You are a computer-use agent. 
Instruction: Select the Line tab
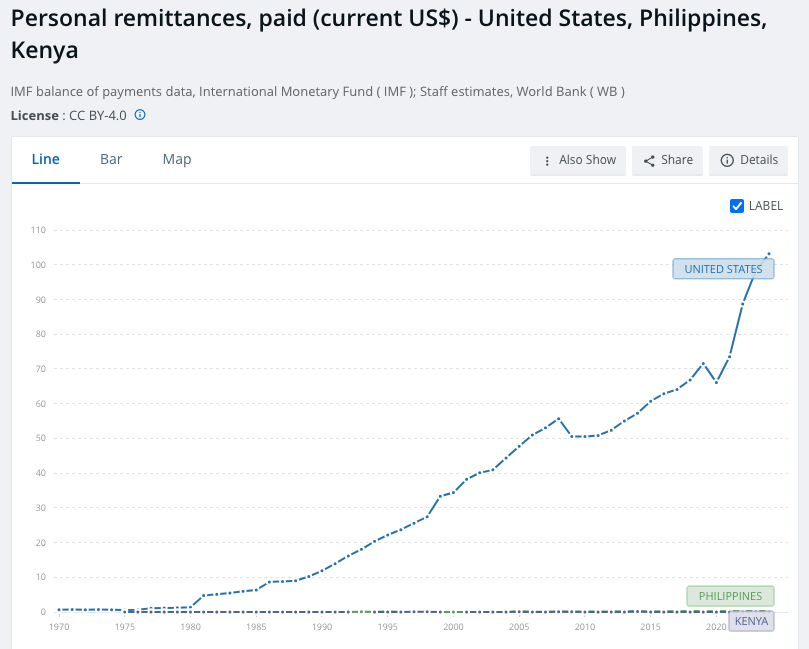[x=45, y=159]
